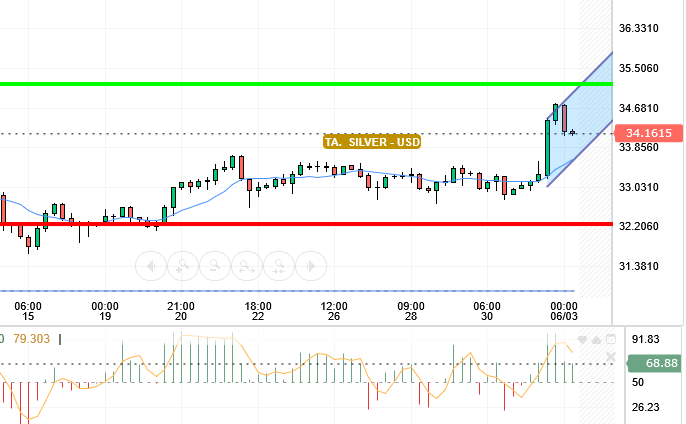Click the 12:00 26 time axis label

334,311
